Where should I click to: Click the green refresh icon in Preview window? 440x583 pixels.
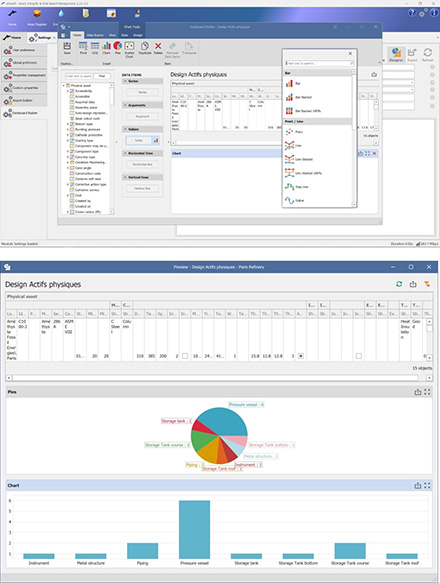point(399,284)
